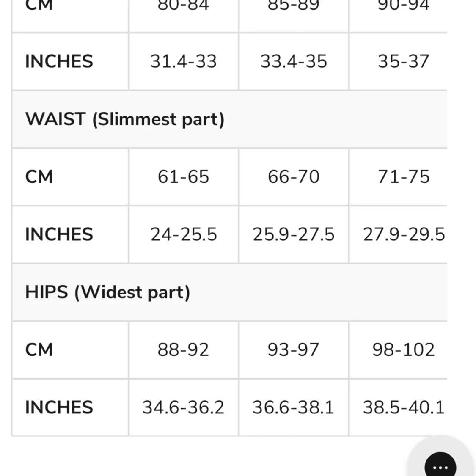Click the waist CM cell 61-65
This screenshot has height=476, width=476.
(x=184, y=177)
